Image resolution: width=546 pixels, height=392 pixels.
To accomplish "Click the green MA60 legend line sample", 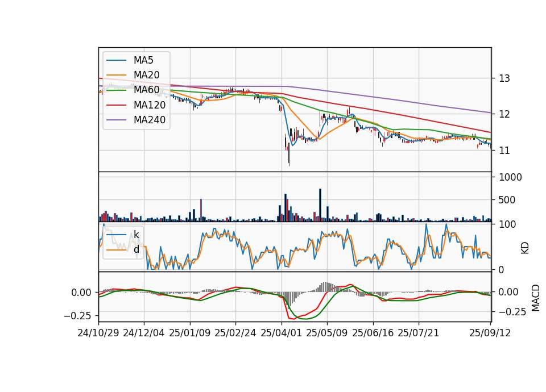I will pyautogui.click(x=116, y=90).
